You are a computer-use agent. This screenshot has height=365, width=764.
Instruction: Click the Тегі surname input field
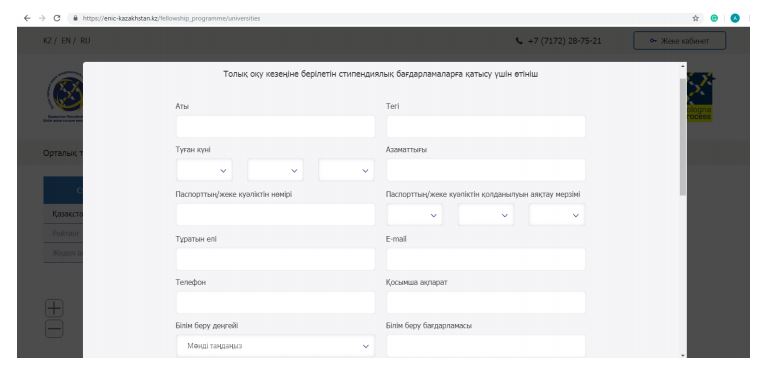click(x=486, y=127)
